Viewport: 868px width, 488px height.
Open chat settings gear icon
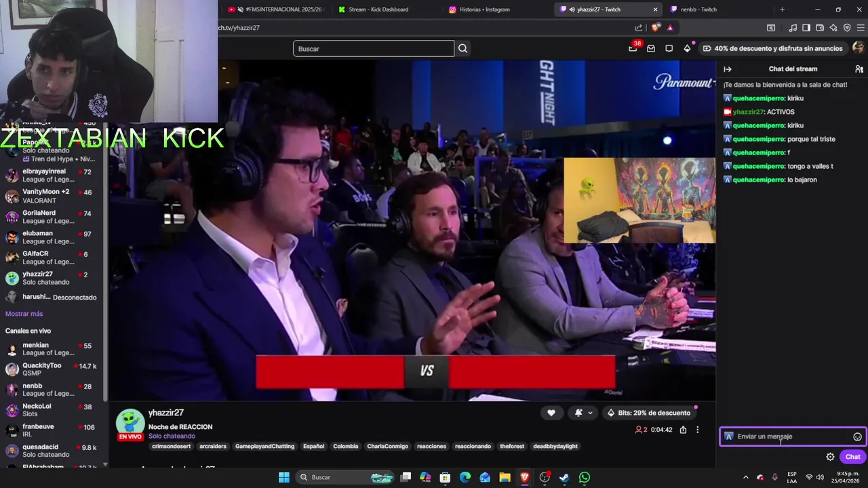(x=830, y=457)
